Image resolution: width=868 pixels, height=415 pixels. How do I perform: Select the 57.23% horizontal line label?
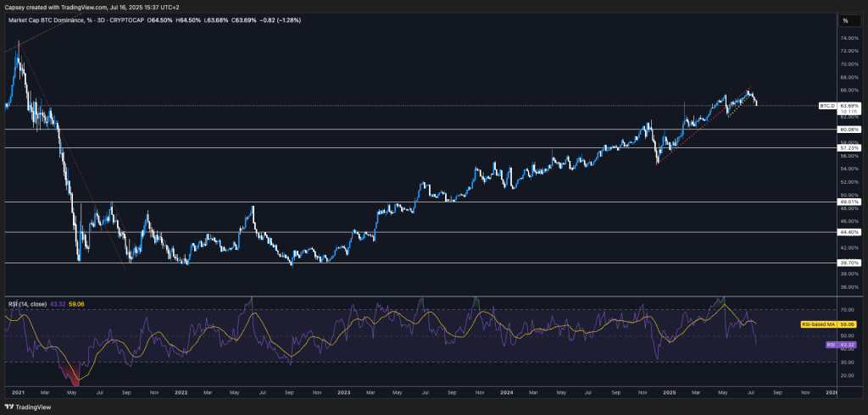tap(849, 148)
